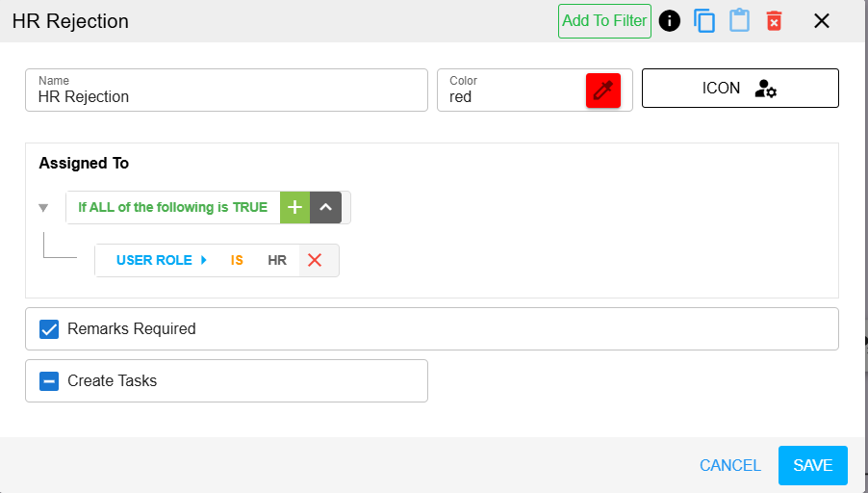
Task: Change the IS operator
Action: pyautogui.click(x=237, y=260)
